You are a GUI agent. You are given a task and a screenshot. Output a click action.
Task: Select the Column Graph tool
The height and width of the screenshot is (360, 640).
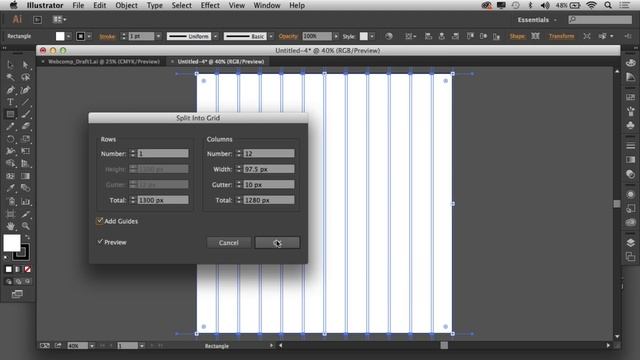point(26,201)
